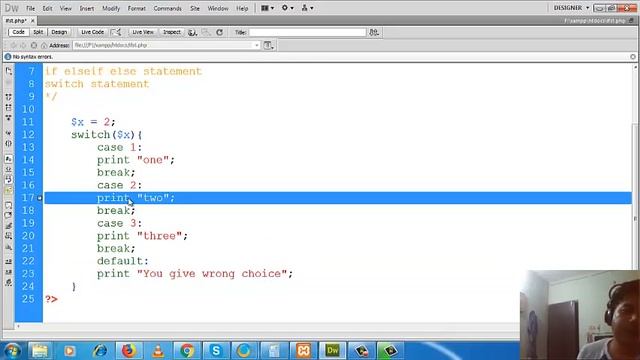Click the Home icon beside Address
Viewport: 640px width, 360px height.
coord(44,45)
